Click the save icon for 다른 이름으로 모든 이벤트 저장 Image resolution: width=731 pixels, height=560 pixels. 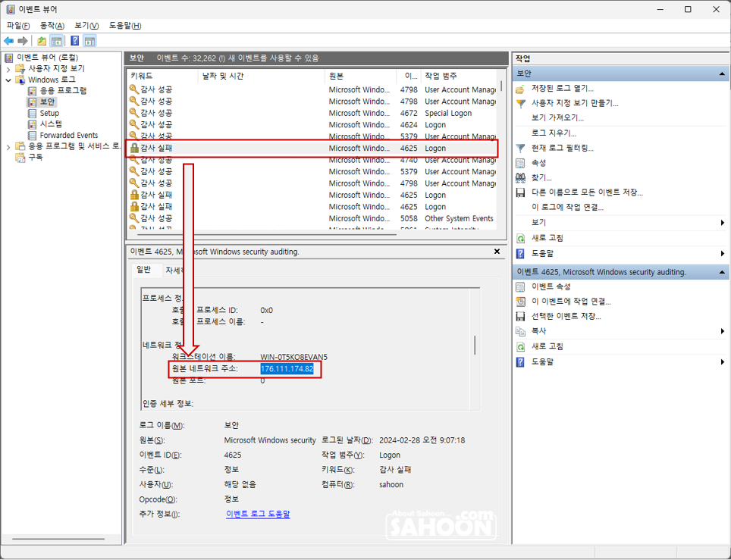pos(520,192)
